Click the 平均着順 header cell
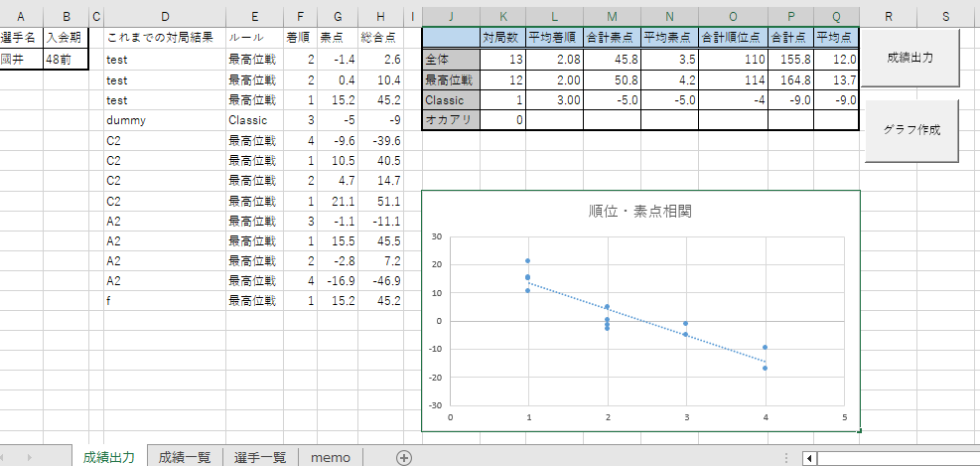 (554, 38)
